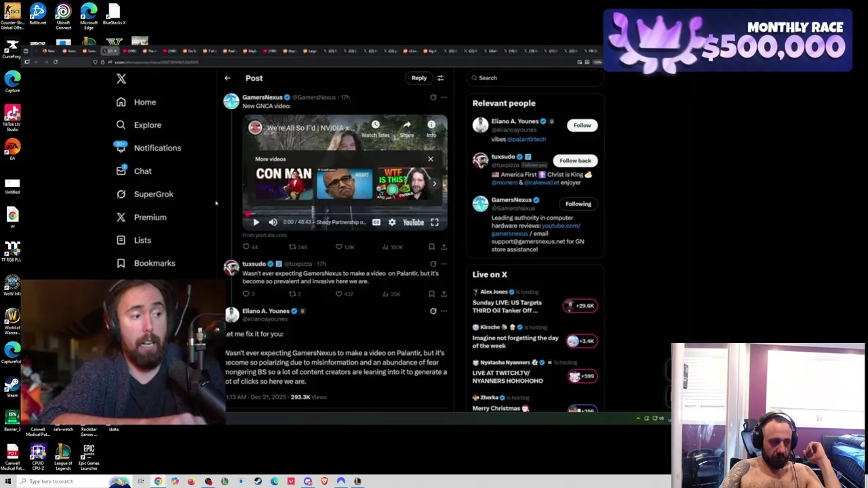Open the CON MAN suggested video
This screenshot has height=488, width=868.
(283, 183)
